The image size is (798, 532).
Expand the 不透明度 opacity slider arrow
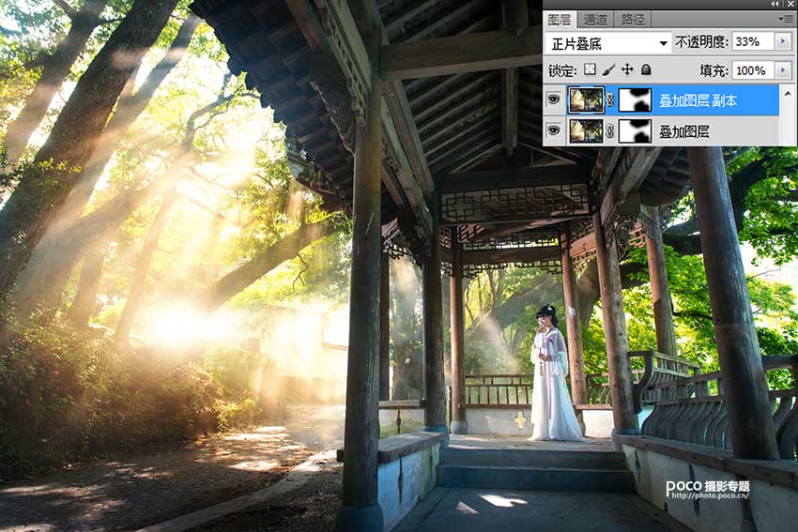pos(783,42)
